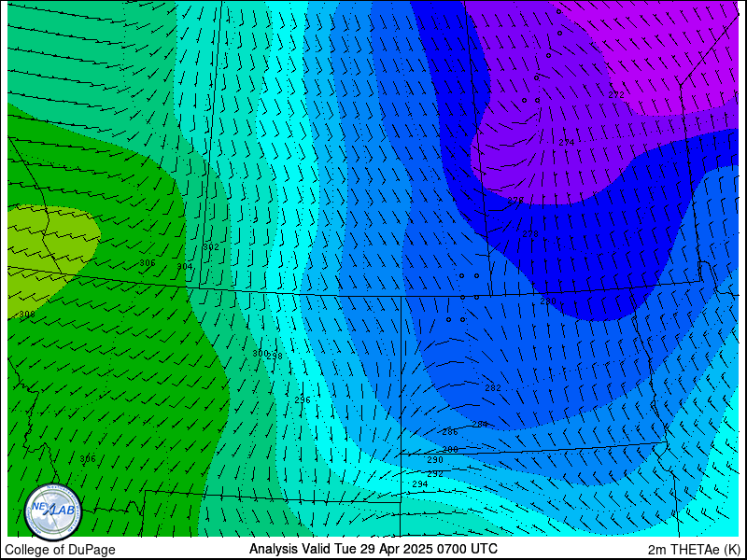Click the 292 contour label

point(435,474)
